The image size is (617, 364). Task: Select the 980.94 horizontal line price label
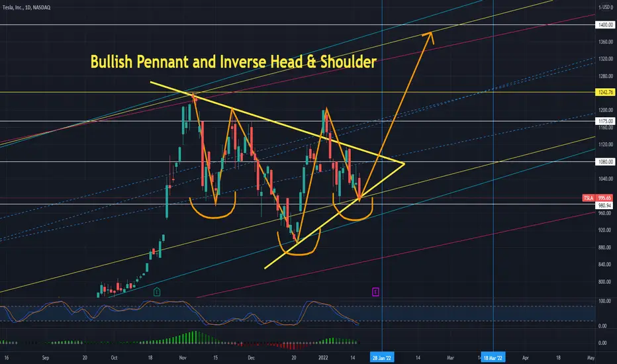click(605, 205)
